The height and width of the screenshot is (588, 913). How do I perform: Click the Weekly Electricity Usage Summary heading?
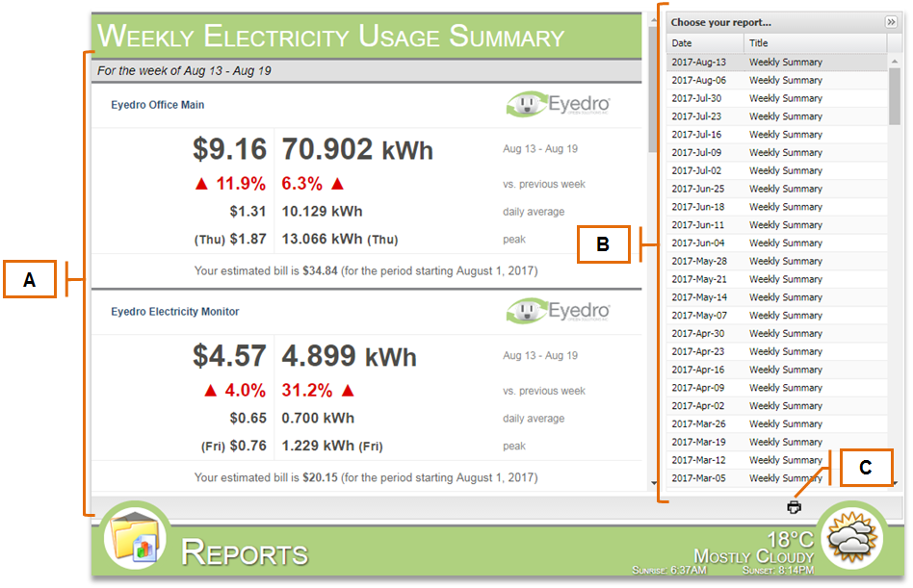[330, 36]
